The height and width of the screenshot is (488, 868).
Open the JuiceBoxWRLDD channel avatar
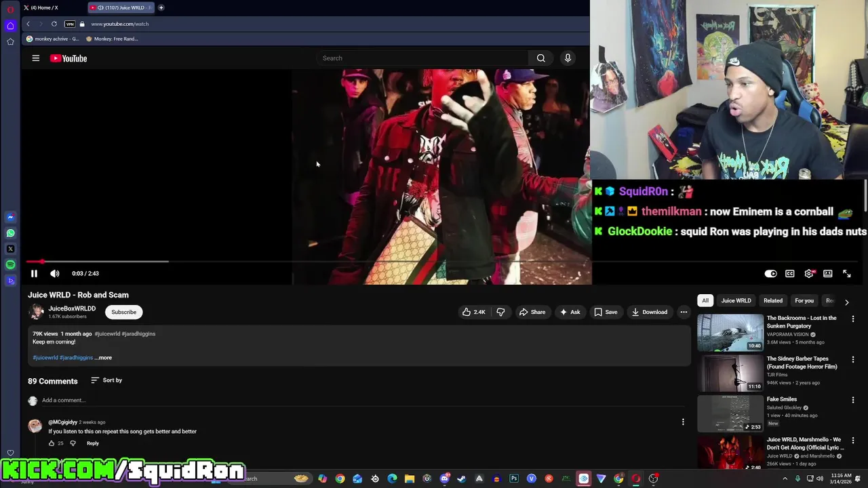[36, 312]
